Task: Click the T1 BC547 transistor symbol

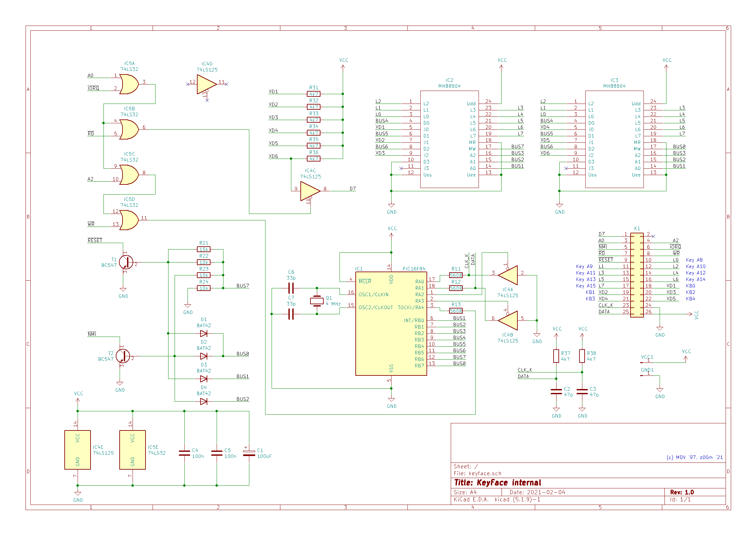Action: coord(126,262)
